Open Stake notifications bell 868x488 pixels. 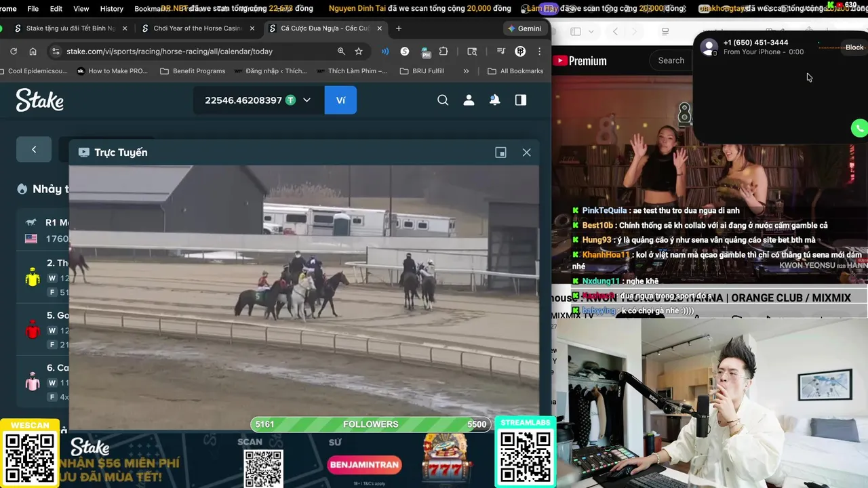coord(495,100)
